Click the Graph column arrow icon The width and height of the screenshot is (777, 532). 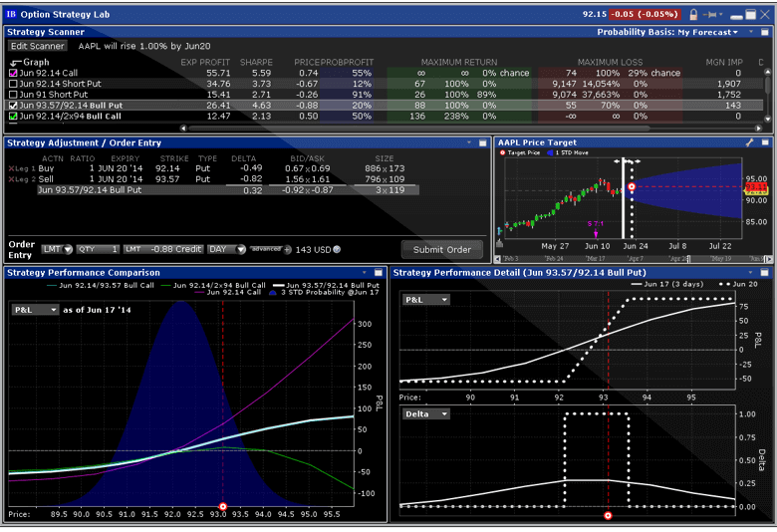(15, 63)
